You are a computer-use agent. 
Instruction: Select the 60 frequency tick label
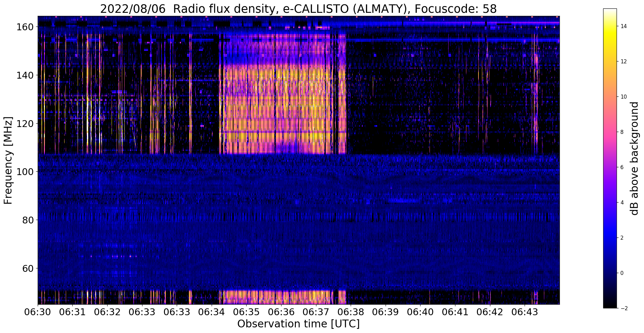pyautogui.click(x=28, y=268)
